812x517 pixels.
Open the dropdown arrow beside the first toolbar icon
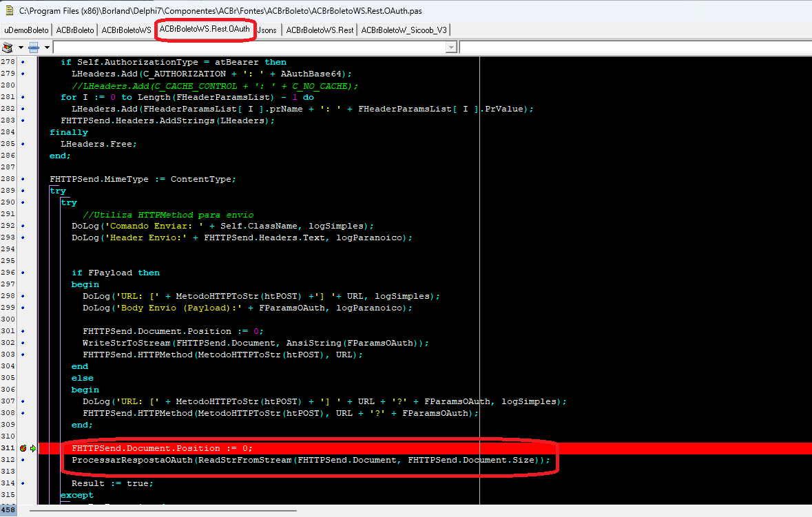21,48
